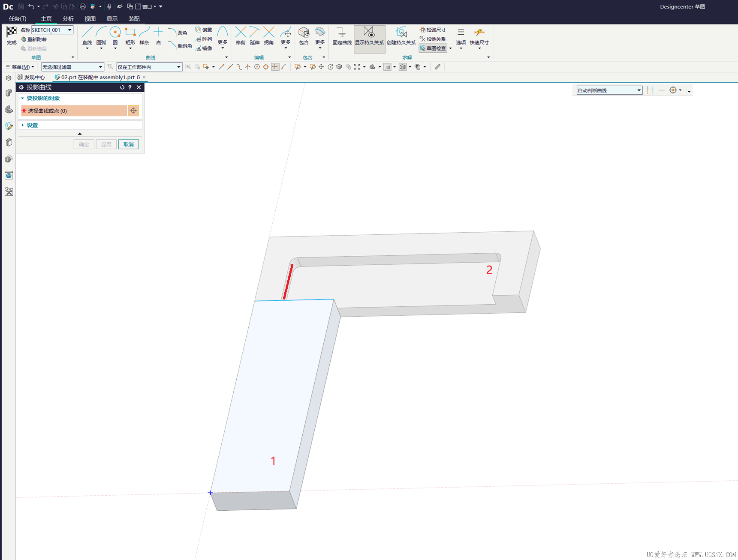Open the 分析 (Analysis) ribbon tab
Image resolution: width=738 pixels, height=560 pixels.
(x=68, y=18)
